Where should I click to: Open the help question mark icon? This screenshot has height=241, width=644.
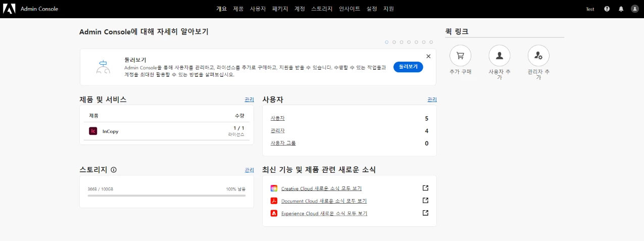pyautogui.click(x=607, y=9)
